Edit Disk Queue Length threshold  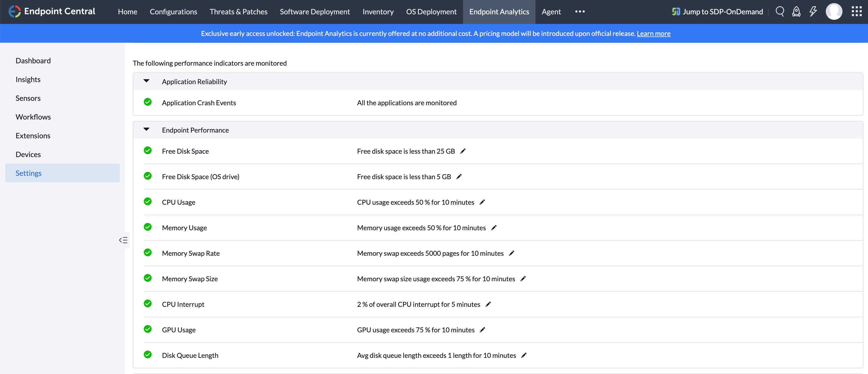coord(524,355)
